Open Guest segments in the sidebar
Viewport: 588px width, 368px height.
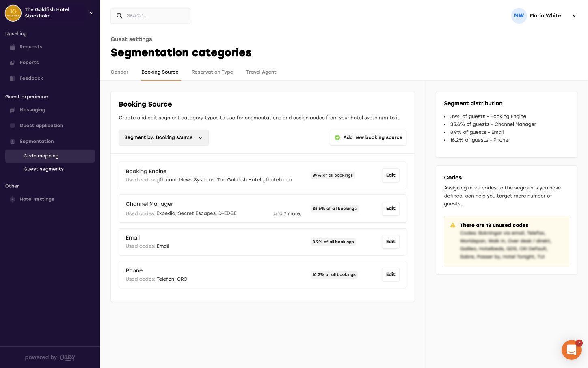pyautogui.click(x=43, y=169)
